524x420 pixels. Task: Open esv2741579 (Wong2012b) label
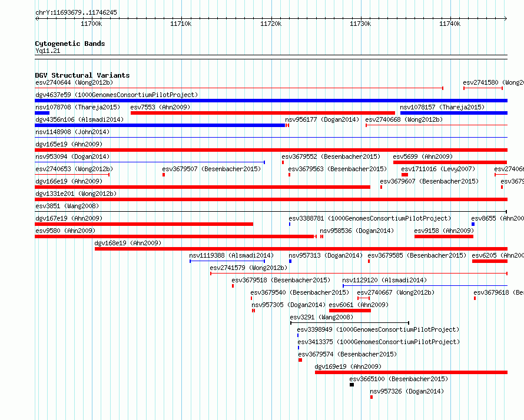(248, 268)
